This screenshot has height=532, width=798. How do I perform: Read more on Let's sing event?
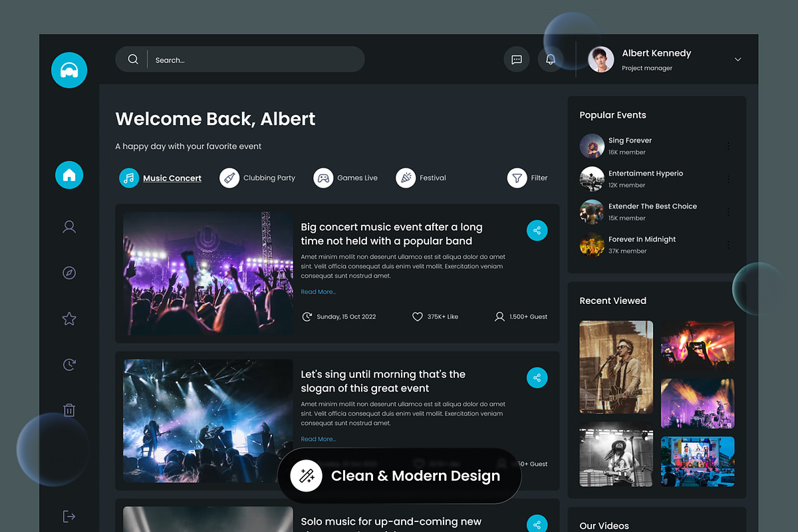click(x=319, y=439)
